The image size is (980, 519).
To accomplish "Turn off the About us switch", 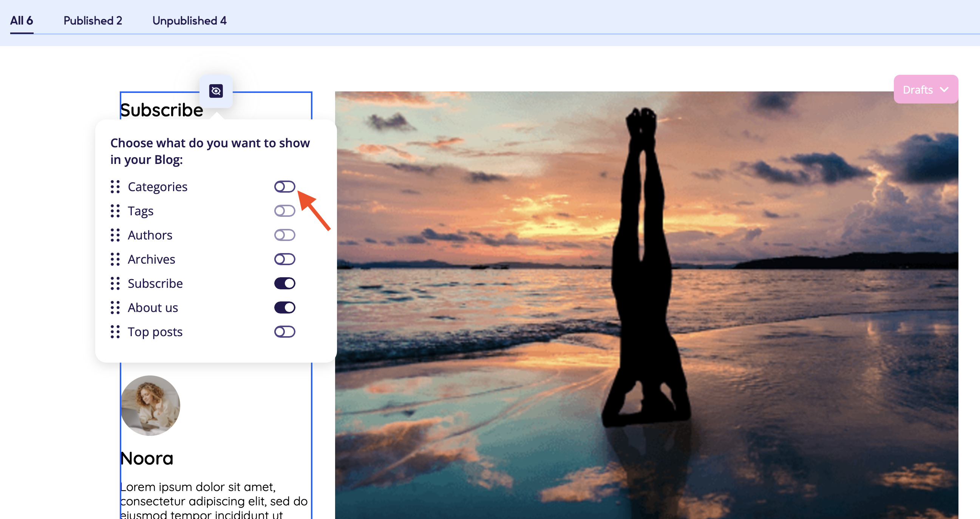I will 284,307.
